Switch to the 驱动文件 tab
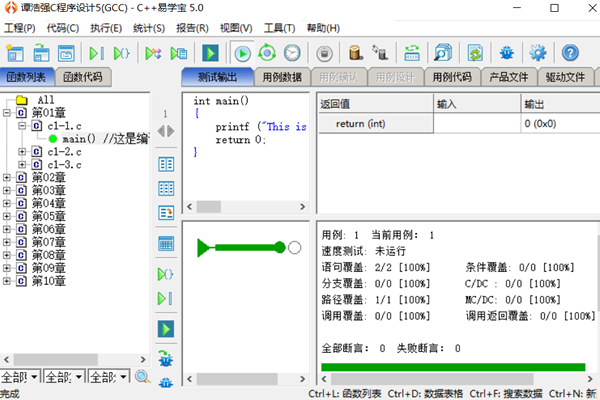This screenshot has width=600, height=400. 566,77
